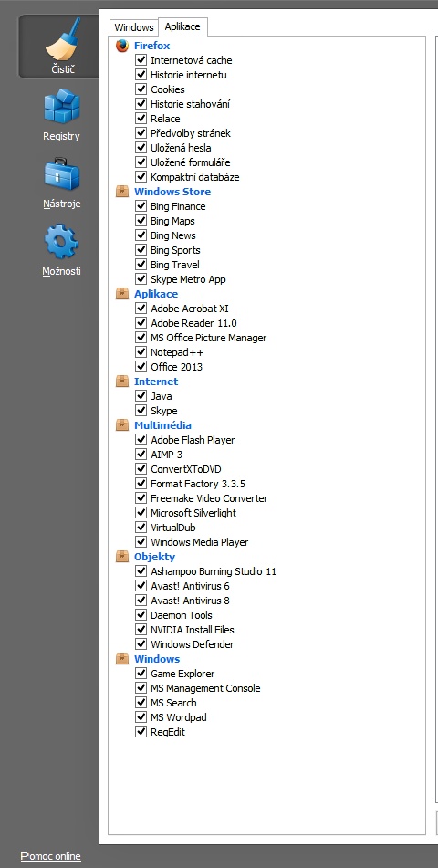Click the Format Factory 3.3.5 entry
Screen dimensions: 438x868
pos(198,484)
